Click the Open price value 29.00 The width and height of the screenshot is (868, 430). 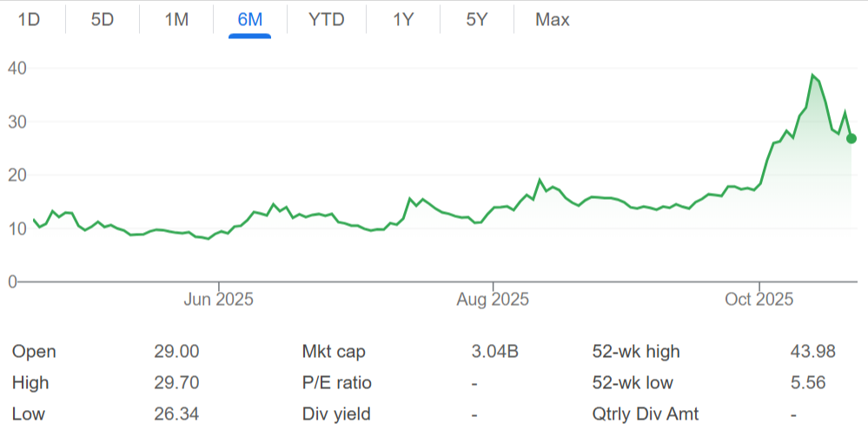pyautogui.click(x=176, y=352)
